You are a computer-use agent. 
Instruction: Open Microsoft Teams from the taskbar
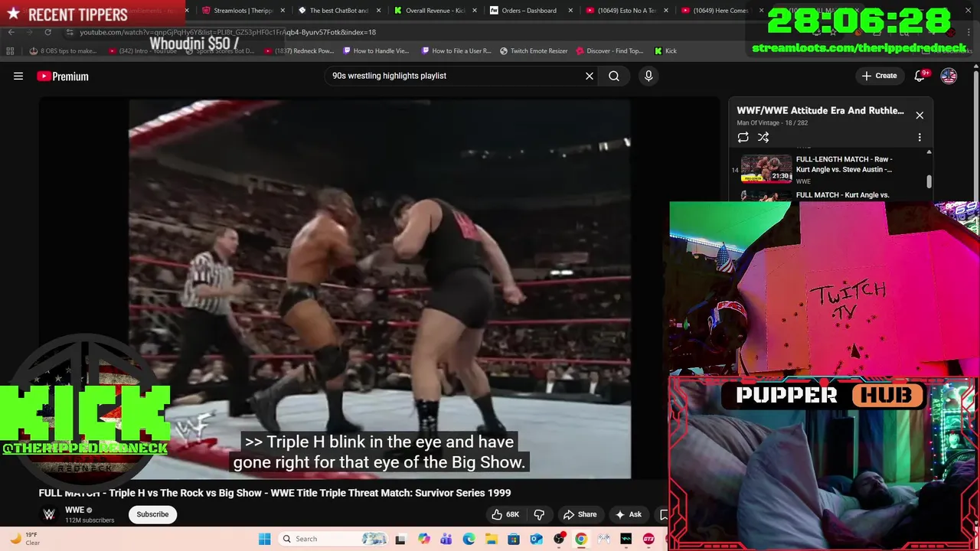click(x=446, y=539)
